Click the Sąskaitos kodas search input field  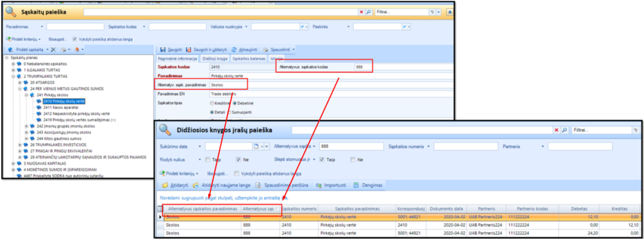pyautogui.click(x=177, y=26)
